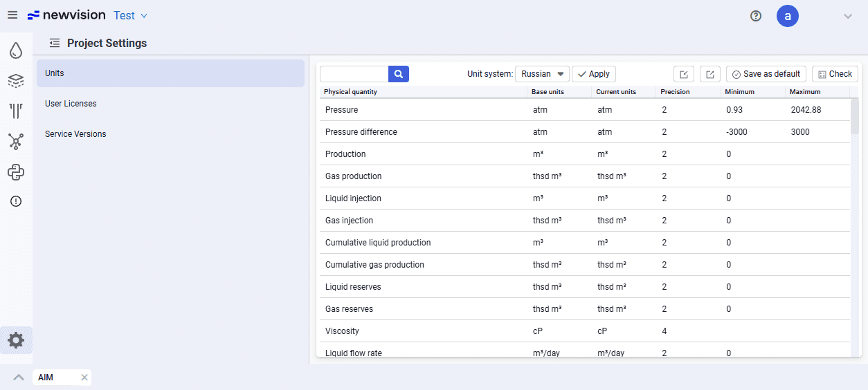
Task: Click the Maximum column header
Action: [817, 92]
